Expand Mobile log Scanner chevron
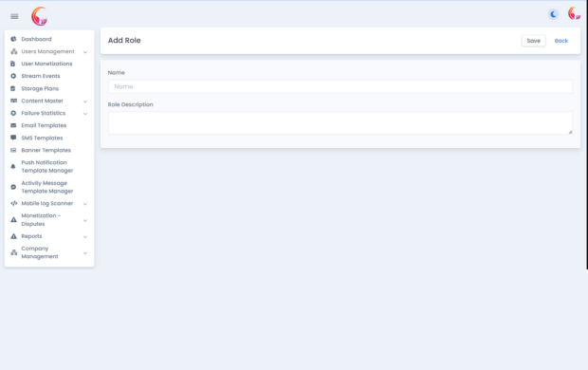The height and width of the screenshot is (370, 588). (85, 204)
